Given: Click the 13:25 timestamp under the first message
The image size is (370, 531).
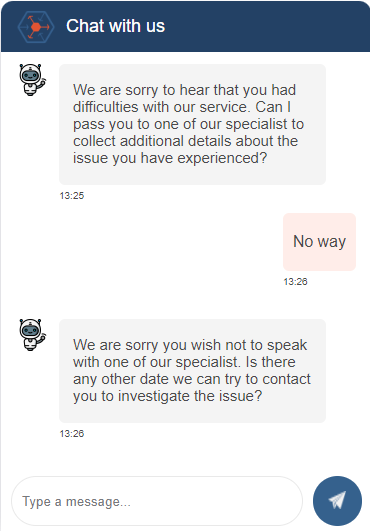Looking at the screenshot, I should click(72, 196).
